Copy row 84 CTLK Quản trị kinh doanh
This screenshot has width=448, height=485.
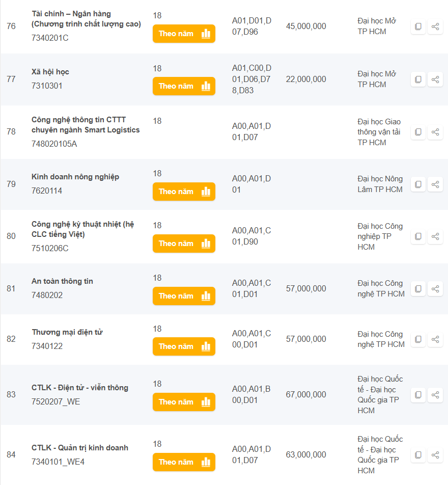[418, 455]
